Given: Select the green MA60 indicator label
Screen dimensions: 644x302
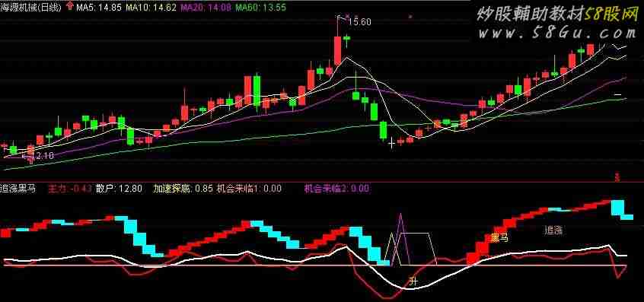Looking at the screenshot, I should tap(261, 8).
